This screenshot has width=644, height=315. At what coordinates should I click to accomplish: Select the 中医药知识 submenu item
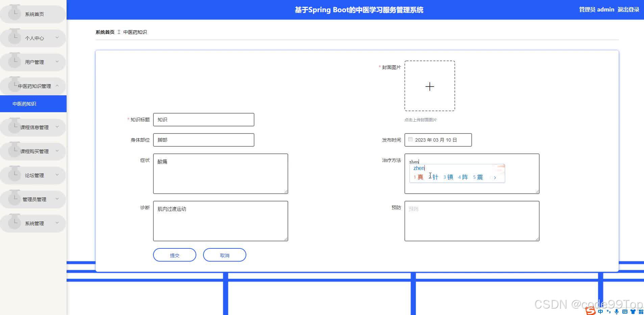[x=33, y=104]
